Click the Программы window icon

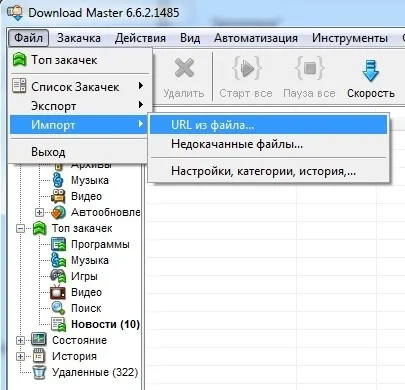coord(58,244)
